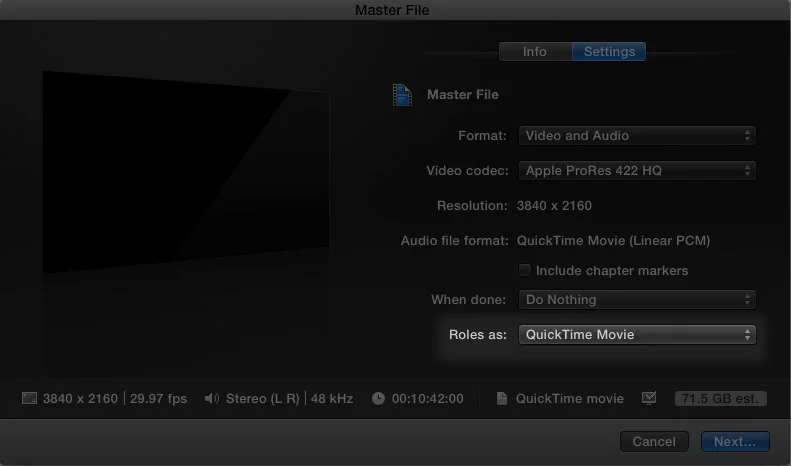This screenshot has width=791, height=466.
Task: Click the QuickTime Movie (Linear PCM) text
Action: 613,241
